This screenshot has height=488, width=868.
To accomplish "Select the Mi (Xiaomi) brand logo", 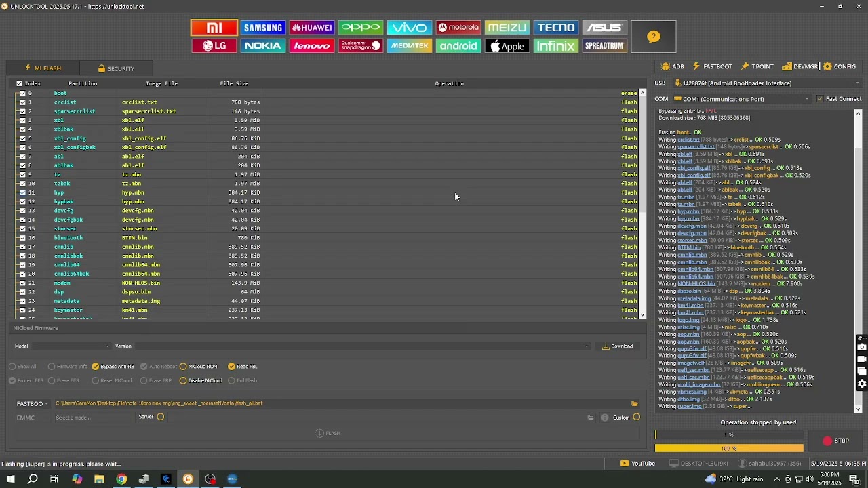I will coord(214,28).
